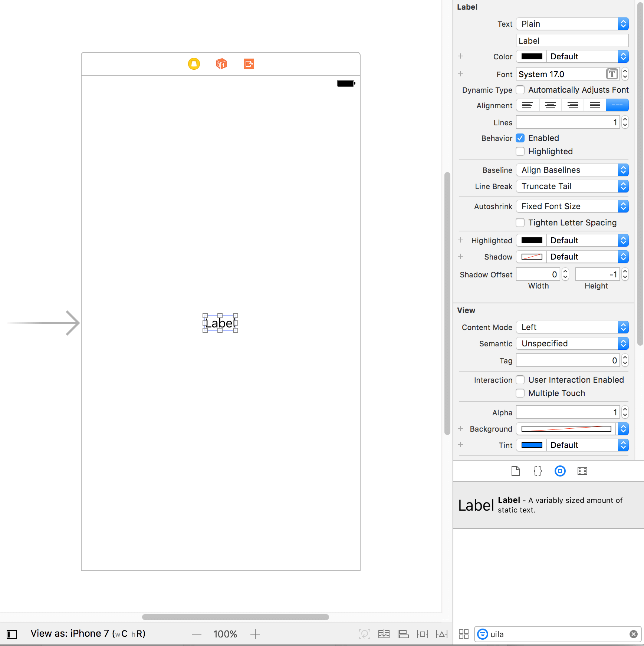Select the Label on the canvas
Image resolution: width=644 pixels, height=646 pixels.
click(x=220, y=323)
